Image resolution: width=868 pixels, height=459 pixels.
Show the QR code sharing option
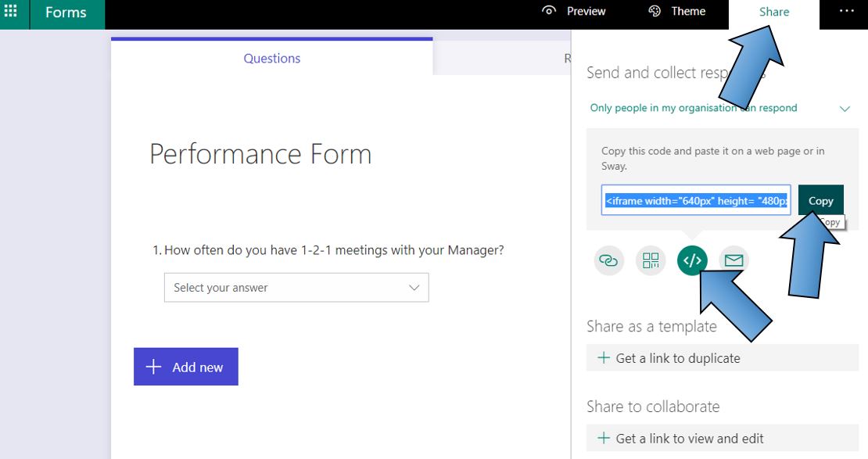point(650,260)
